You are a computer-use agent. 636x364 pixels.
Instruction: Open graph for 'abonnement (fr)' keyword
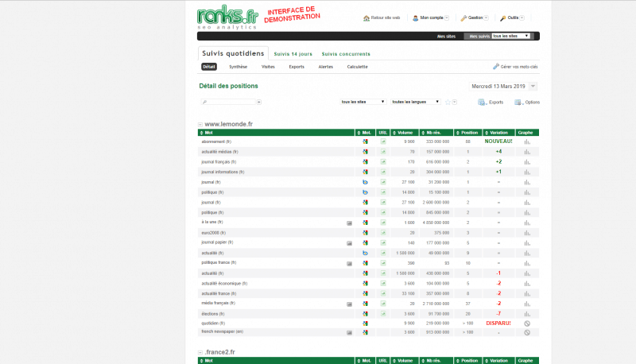click(526, 141)
